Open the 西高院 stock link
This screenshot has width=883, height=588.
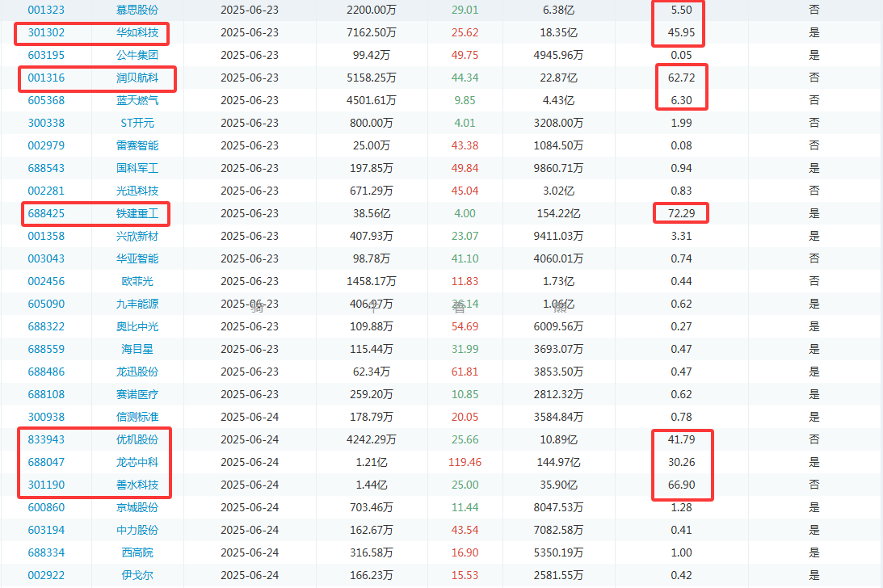[x=137, y=552]
